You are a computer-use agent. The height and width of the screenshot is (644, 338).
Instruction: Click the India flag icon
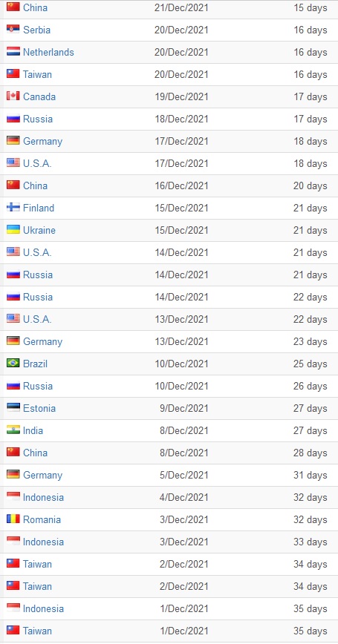pyautogui.click(x=13, y=430)
